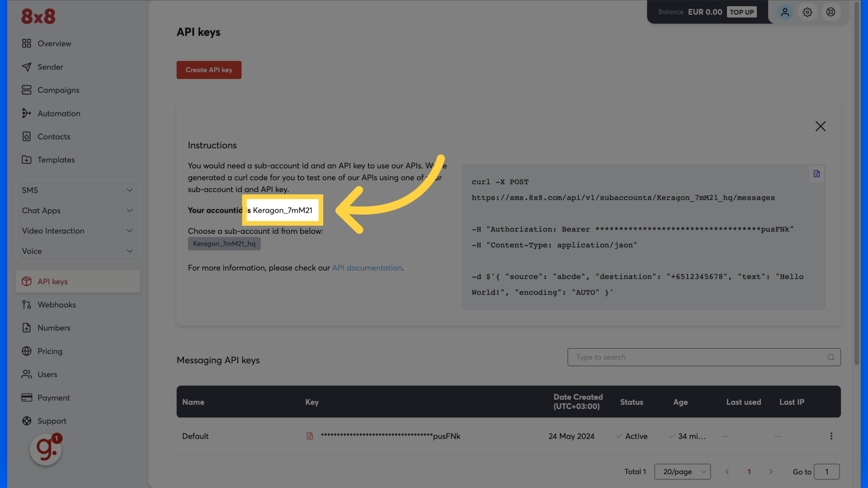Click the EUR 0.00 balance text
868x488 pixels.
pos(705,12)
